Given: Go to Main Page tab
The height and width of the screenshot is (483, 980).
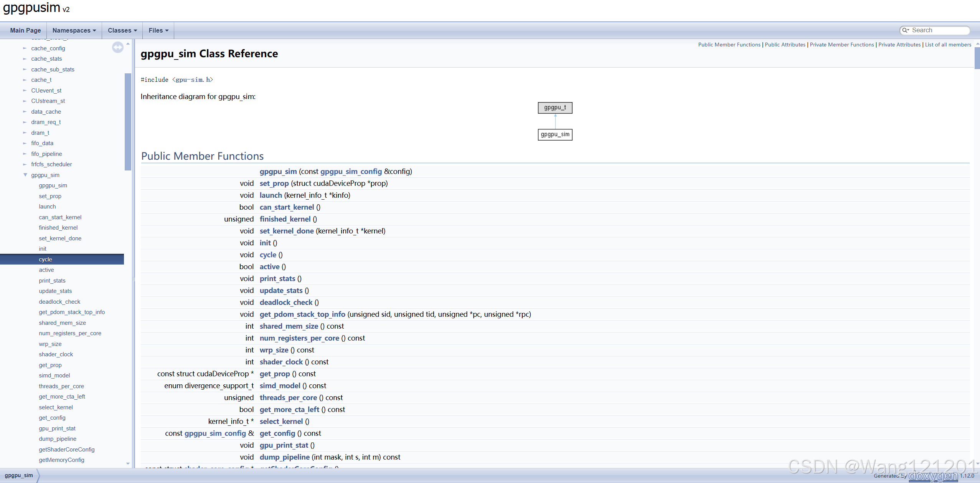Looking at the screenshot, I should pyautogui.click(x=25, y=30).
